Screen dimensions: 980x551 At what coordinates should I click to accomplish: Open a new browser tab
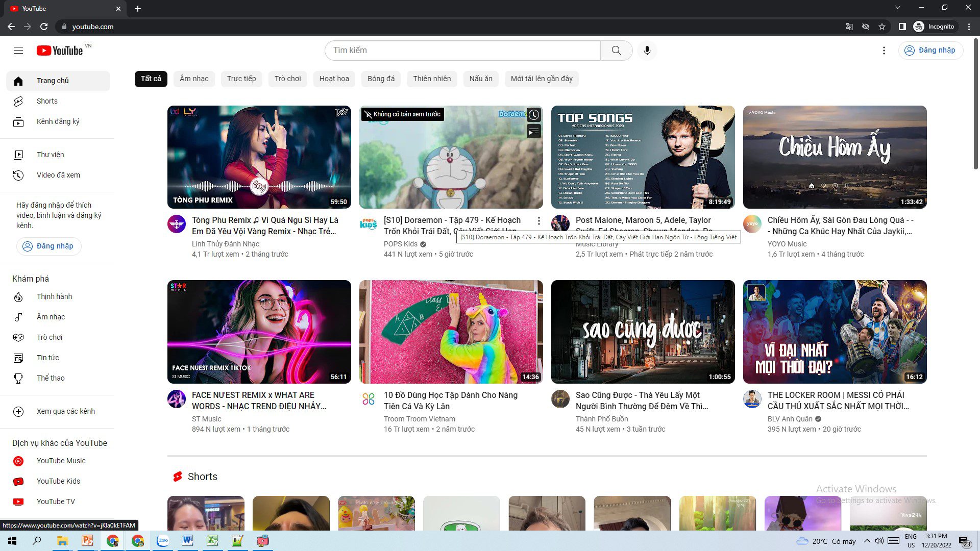(138, 9)
